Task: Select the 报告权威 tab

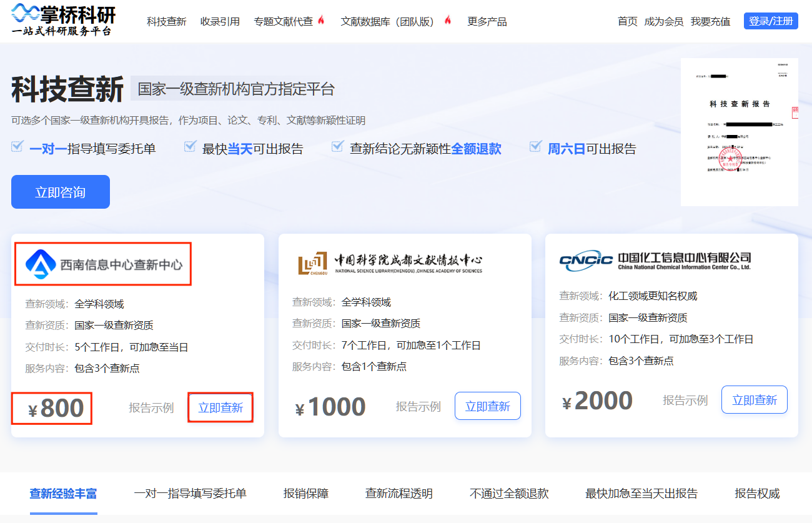Action: click(758, 494)
